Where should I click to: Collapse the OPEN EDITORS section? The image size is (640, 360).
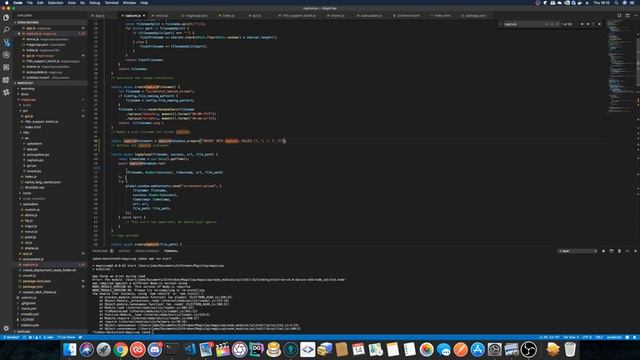(50, 22)
